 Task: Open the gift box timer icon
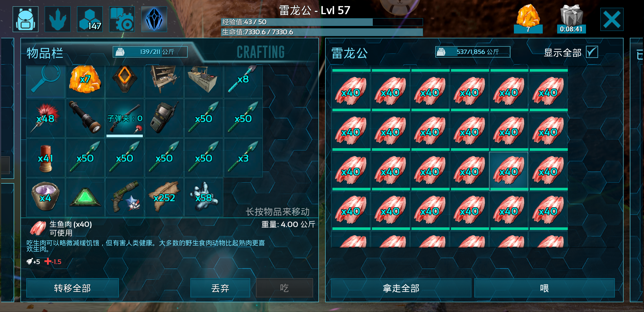(x=571, y=18)
